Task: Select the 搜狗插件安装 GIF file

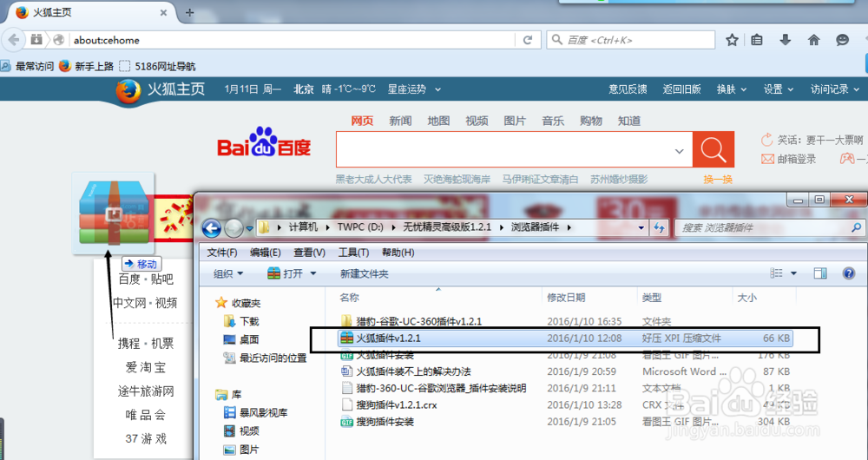Action: coord(377,422)
